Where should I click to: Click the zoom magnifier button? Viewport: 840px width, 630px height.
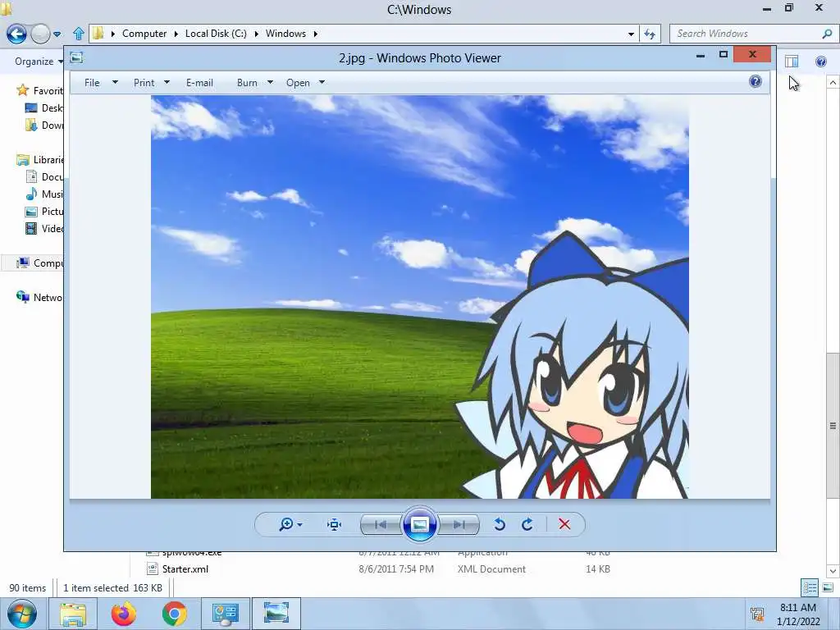pos(290,524)
